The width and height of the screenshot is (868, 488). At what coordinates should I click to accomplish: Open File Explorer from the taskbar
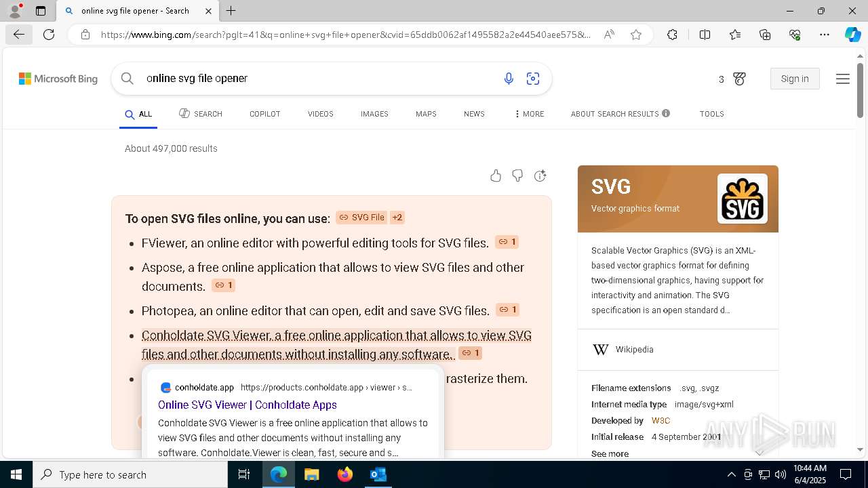(x=311, y=474)
